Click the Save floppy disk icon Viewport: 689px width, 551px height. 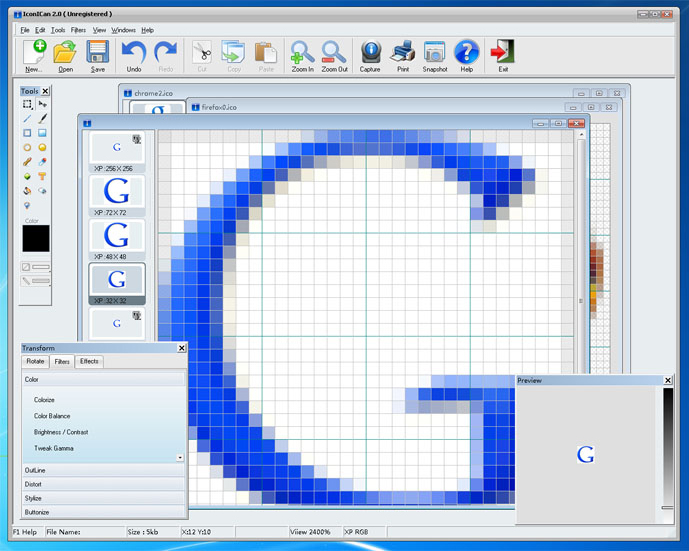click(97, 55)
